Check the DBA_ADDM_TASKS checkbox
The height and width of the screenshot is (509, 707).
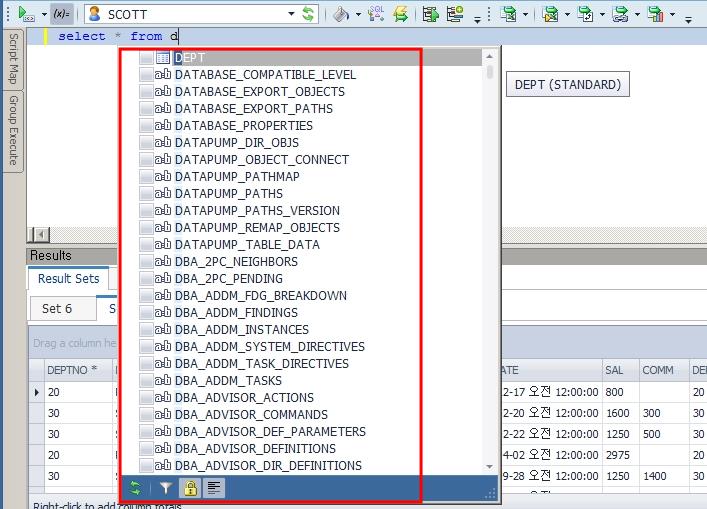146,381
